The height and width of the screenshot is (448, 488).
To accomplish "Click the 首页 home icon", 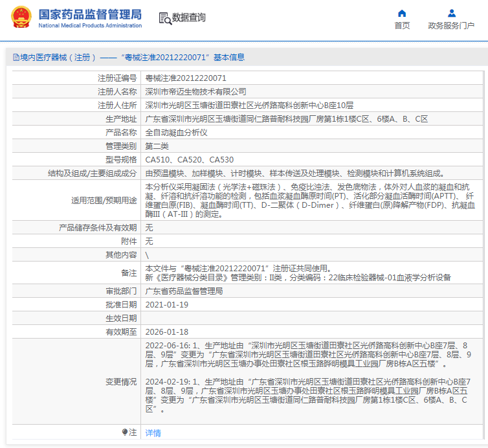I will coord(402,14).
